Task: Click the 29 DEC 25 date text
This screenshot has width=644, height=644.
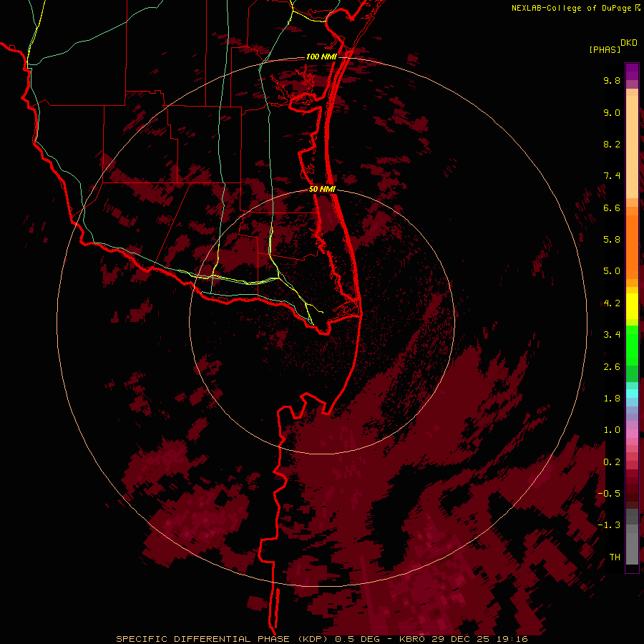Action: pos(459,639)
